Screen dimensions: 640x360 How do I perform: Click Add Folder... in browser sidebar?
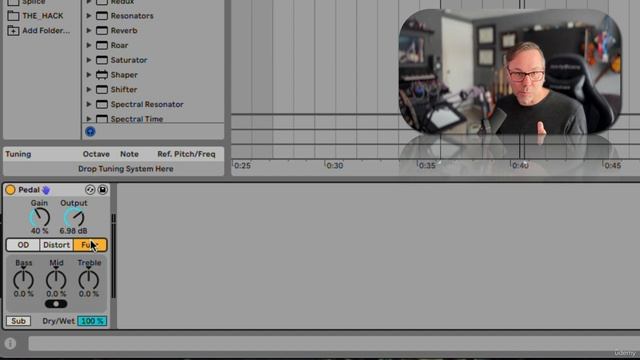[46, 31]
